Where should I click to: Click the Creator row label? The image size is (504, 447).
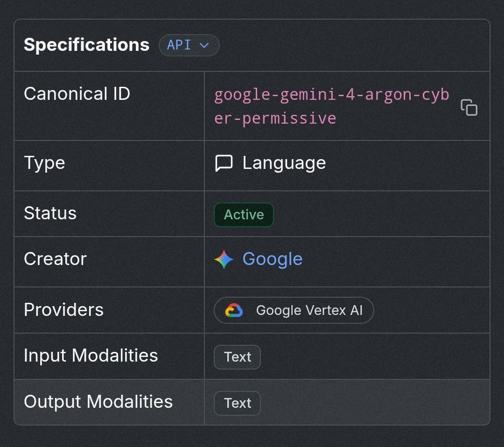55,259
